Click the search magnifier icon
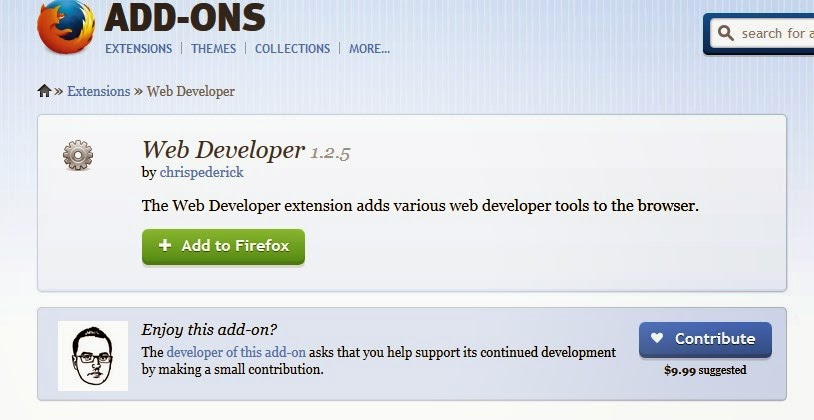This screenshot has height=420, width=814. click(724, 34)
